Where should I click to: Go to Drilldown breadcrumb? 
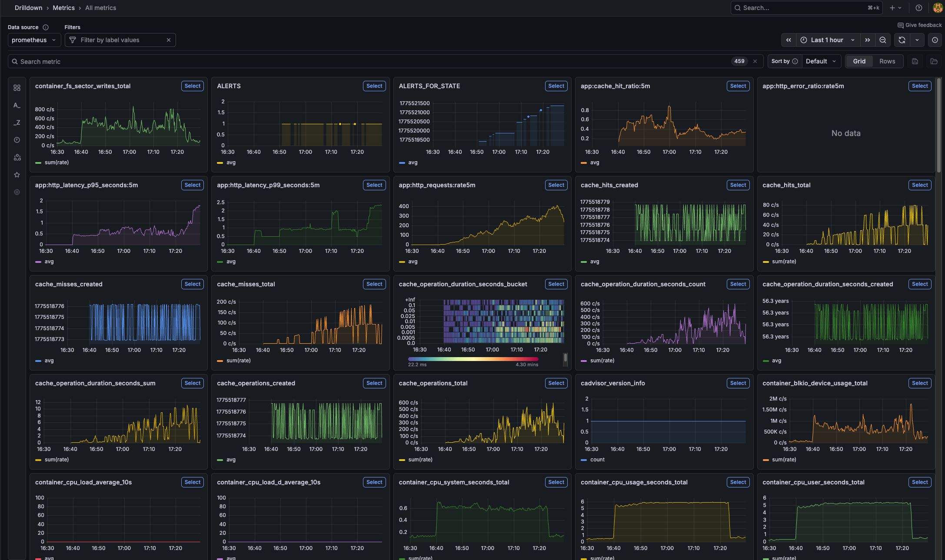click(x=28, y=8)
